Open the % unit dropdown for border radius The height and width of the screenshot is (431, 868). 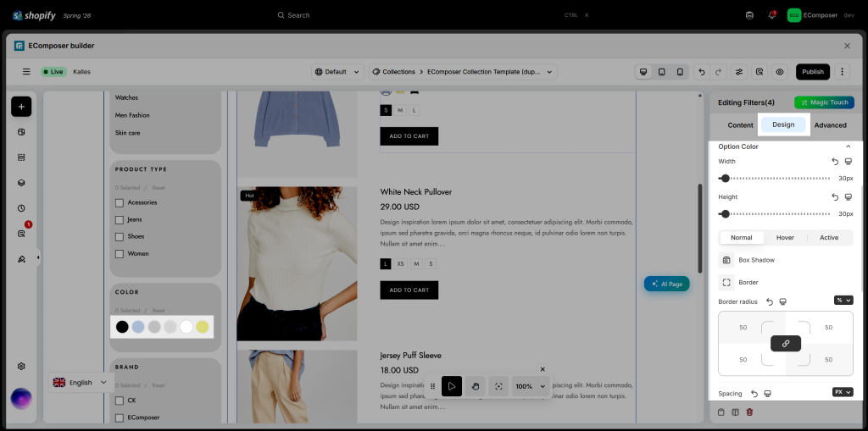(843, 300)
